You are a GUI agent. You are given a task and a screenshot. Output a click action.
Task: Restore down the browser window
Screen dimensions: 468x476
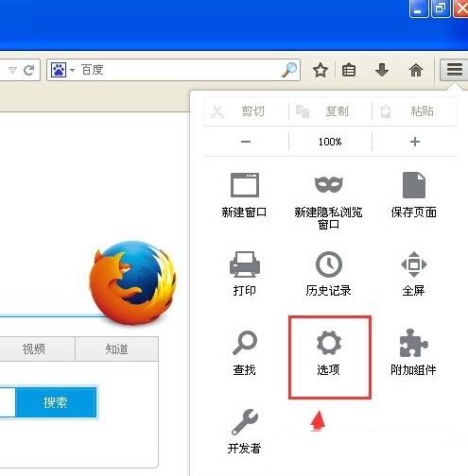[440, 8]
